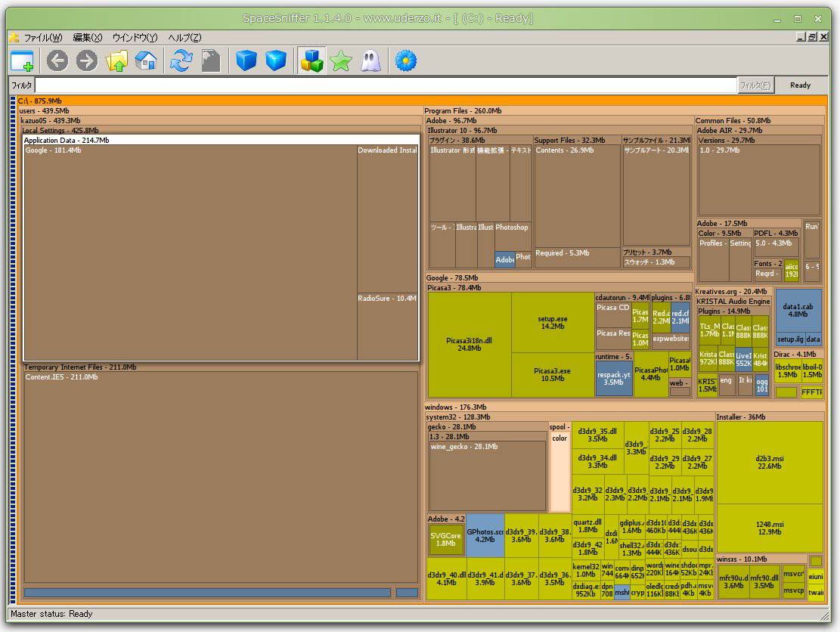Open the ファイル(W) menu

point(43,38)
